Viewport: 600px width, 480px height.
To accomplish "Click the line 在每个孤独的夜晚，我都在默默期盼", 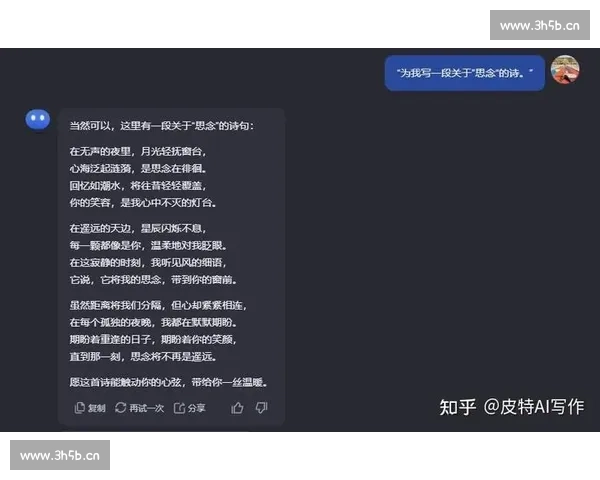I will [153, 323].
